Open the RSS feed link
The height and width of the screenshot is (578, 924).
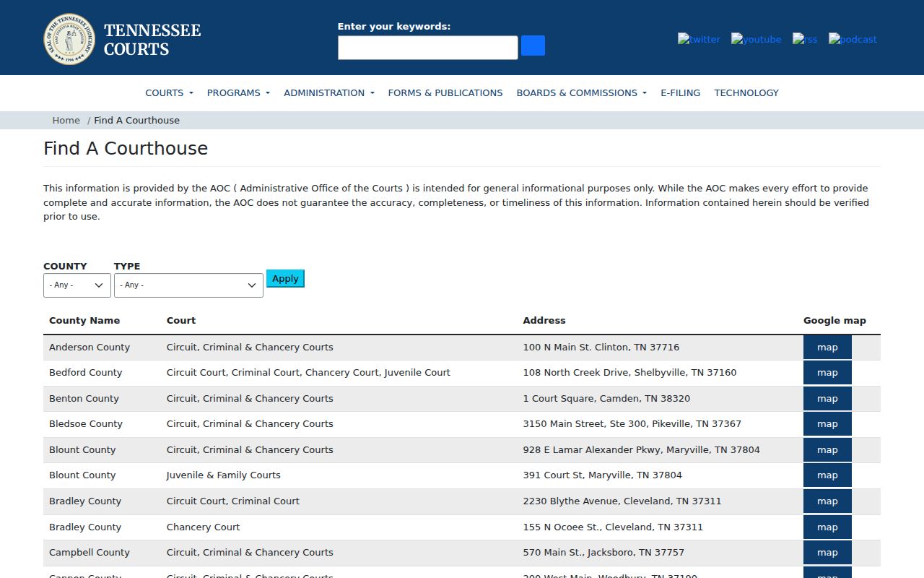(805, 39)
